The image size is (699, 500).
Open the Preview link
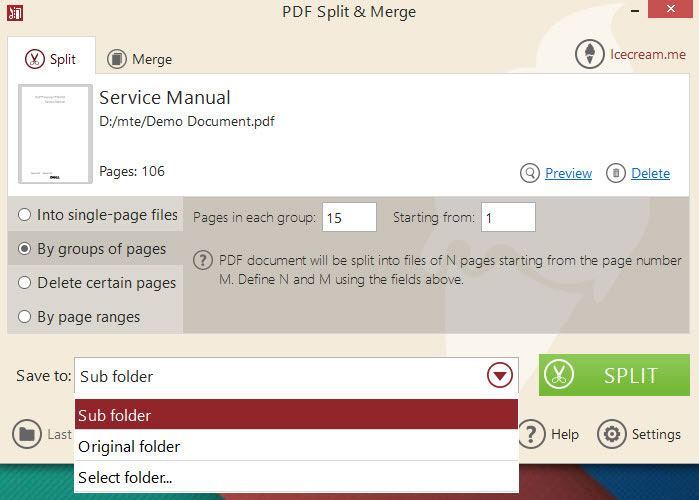tap(568, 173)
